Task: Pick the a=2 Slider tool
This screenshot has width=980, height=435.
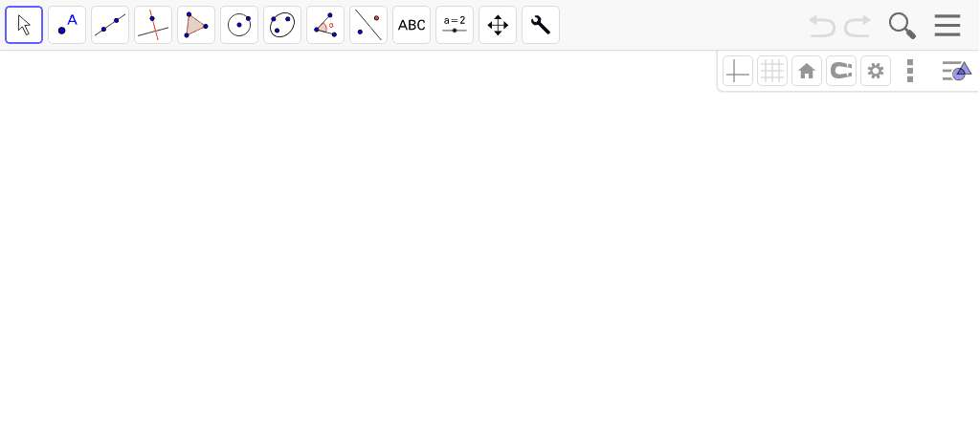Action: click(x=455, y=25)
